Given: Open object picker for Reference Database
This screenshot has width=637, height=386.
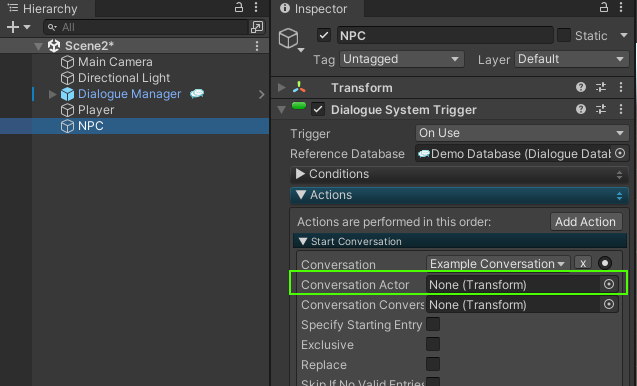Looking at the screenshot, I should click(x=620, y=153).
